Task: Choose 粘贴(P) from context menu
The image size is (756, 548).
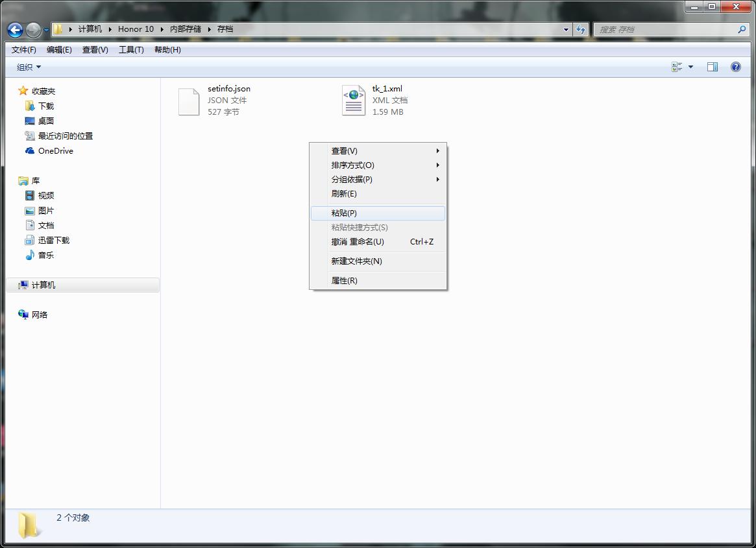Action: coord(378,213)
